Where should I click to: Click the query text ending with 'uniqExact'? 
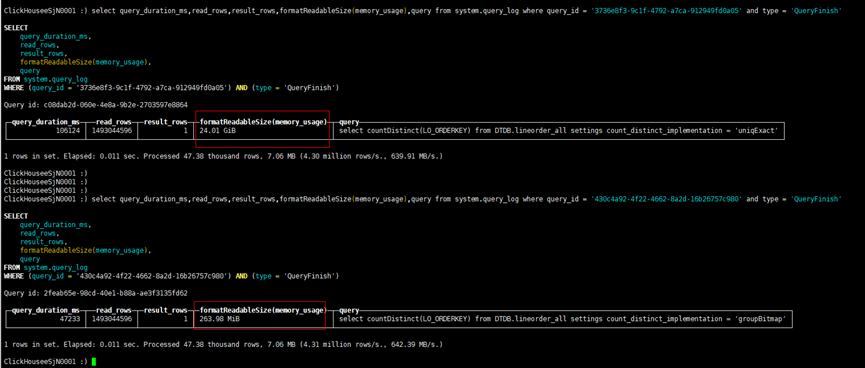[558, 131]
